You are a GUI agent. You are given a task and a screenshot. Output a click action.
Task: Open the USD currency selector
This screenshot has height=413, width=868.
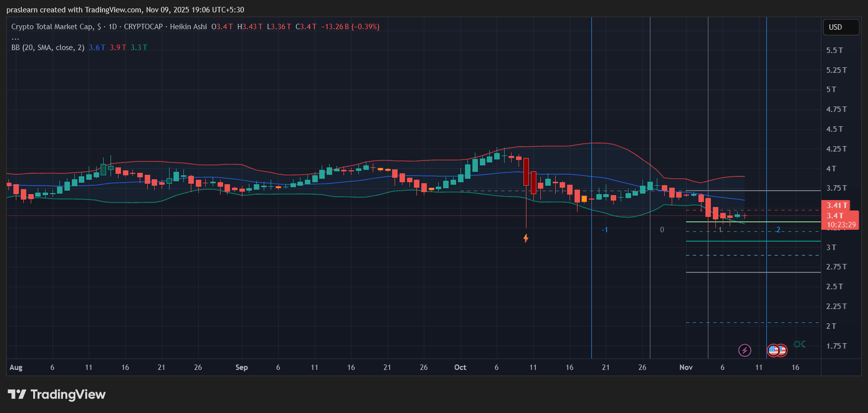840,27
